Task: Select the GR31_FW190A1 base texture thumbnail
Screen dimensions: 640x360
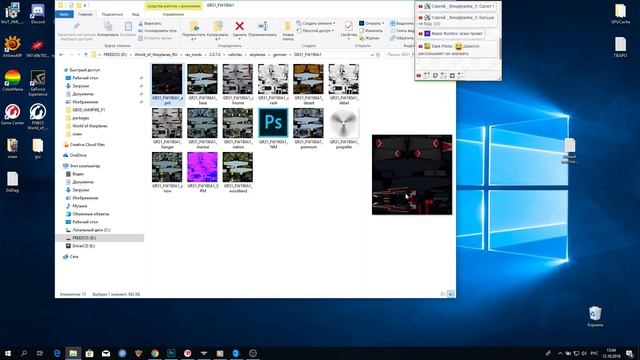Action: pos(202,79)
